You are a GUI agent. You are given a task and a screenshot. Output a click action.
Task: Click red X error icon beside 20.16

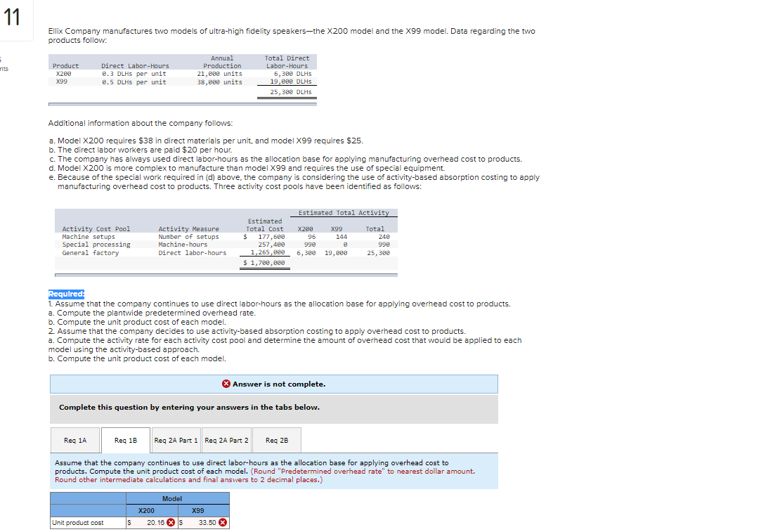click(172, 523)
